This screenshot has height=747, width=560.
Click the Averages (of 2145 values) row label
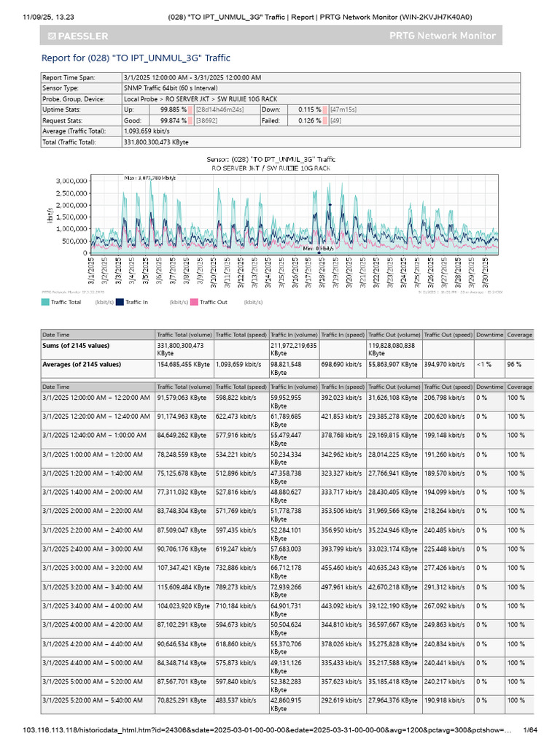[x=82, y=365]
